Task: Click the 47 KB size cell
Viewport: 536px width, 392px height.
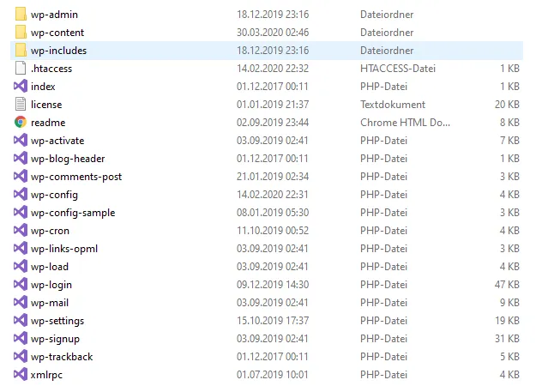Action: point(507,284)
